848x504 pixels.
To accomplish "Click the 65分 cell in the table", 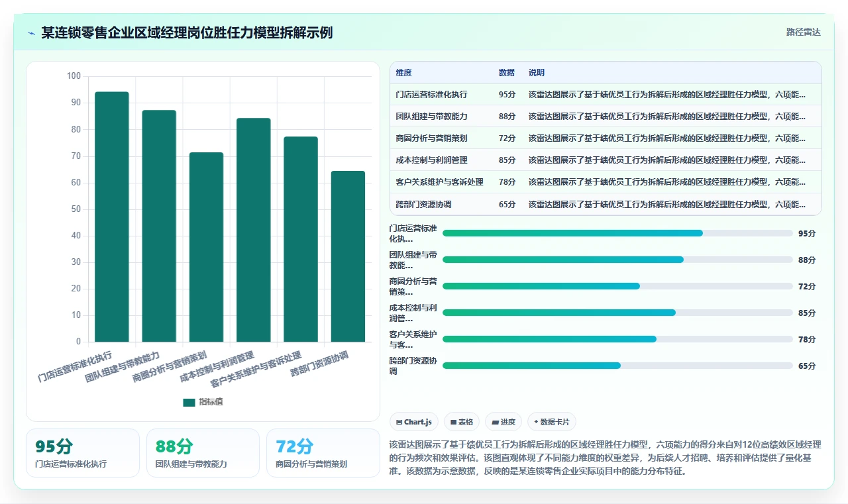I will 507,205.
